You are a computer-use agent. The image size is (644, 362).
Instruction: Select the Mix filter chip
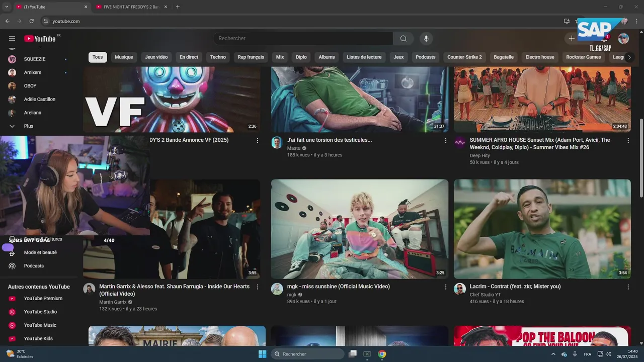[280, 57]
